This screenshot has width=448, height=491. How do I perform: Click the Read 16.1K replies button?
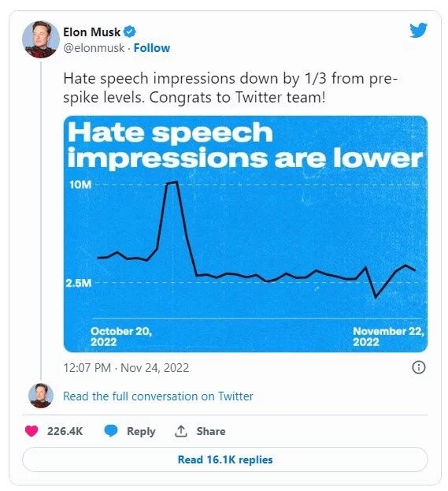point(225,459)
